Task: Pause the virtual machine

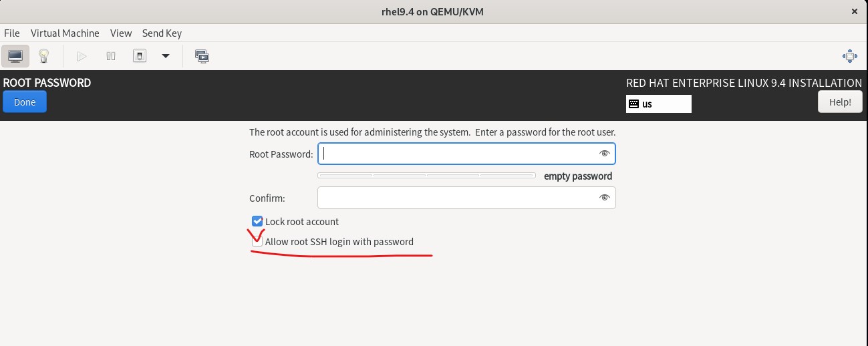Action: click(111, 56)
